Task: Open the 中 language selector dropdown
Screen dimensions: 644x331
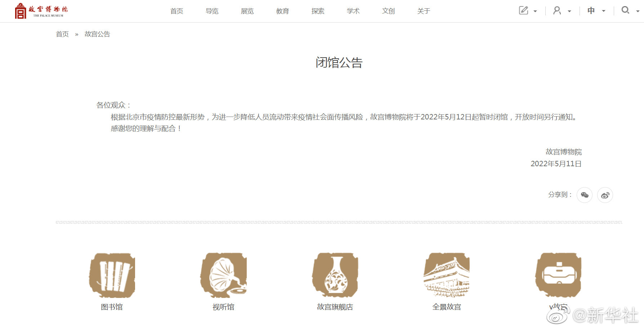Action: pos(596,11)
